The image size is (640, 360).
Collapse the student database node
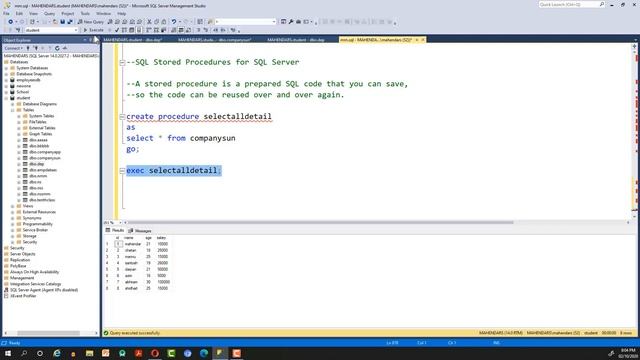[6, 98]
